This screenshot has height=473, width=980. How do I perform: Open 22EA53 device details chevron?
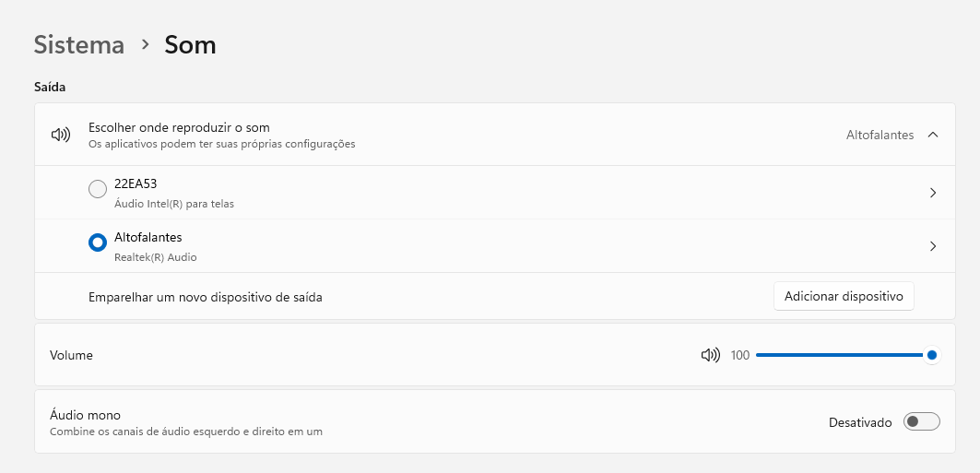pos(932,193)
